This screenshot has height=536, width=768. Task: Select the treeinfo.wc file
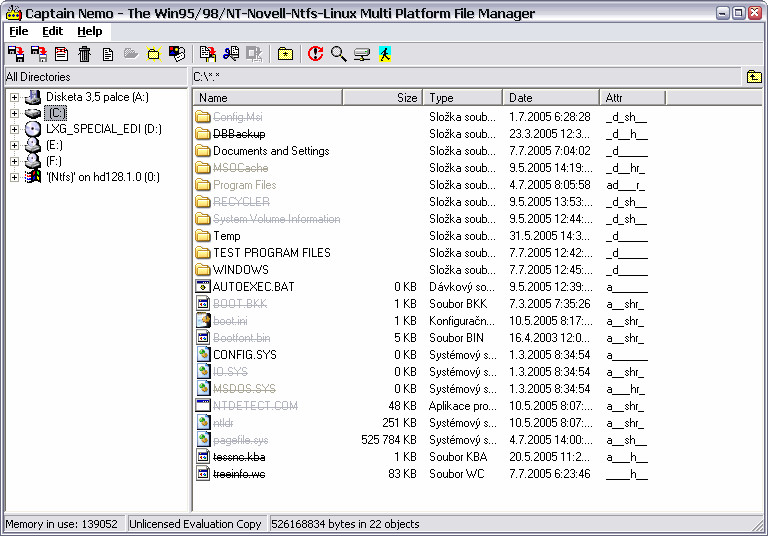coord(239,474)
